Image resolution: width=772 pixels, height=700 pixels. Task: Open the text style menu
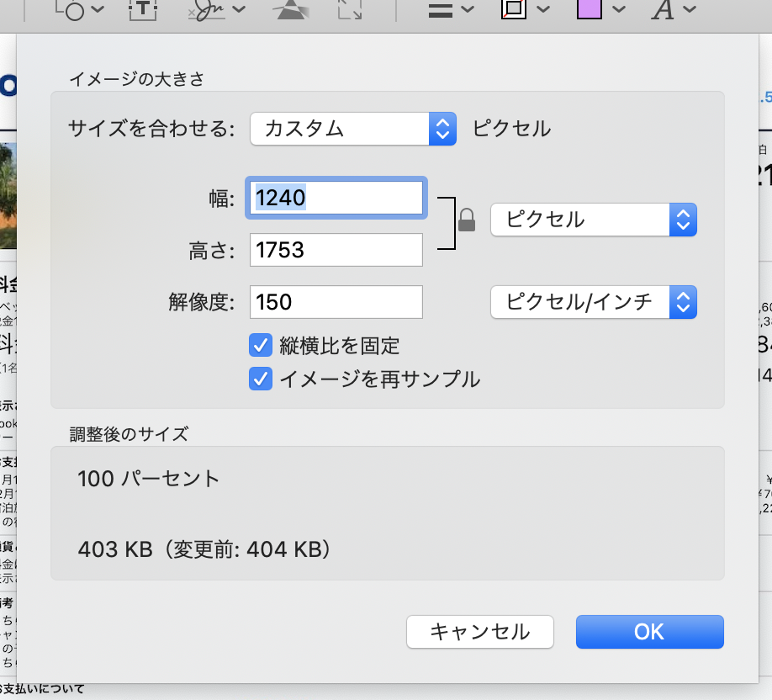pos(674,9)
